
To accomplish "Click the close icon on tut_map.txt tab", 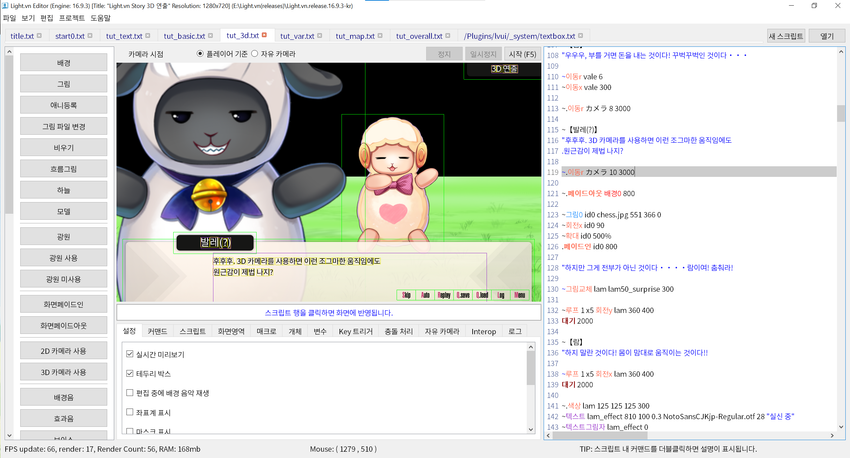I will click(x=380, y=36).
